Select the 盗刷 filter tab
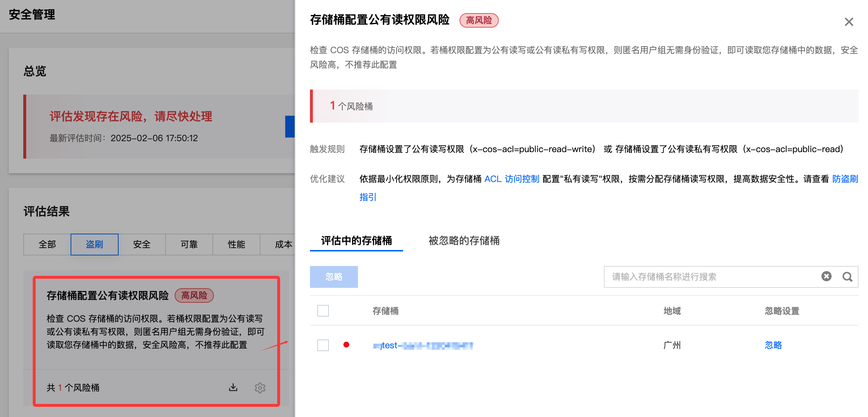This screenshot has height=417, width=868. [94, 245]
